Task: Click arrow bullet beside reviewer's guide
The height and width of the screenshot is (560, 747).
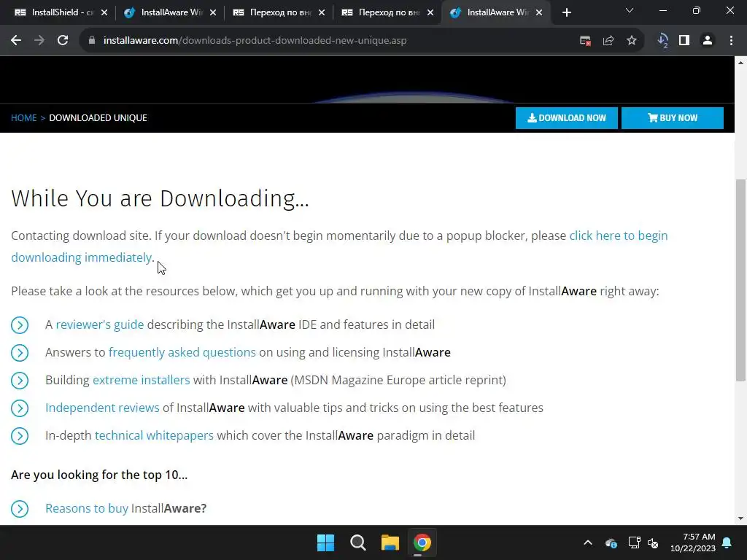Action: click(x=20, y=325)
